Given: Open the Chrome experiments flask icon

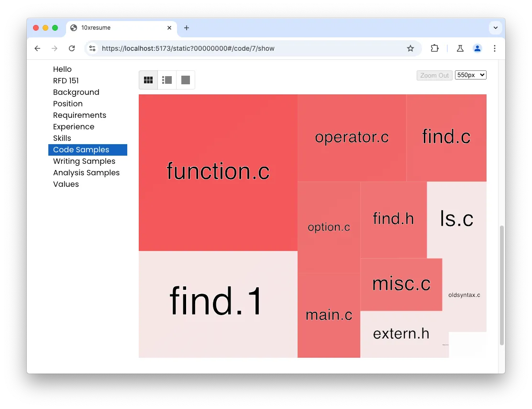Looking at the screenshot, I should click(x=460, y=48).
